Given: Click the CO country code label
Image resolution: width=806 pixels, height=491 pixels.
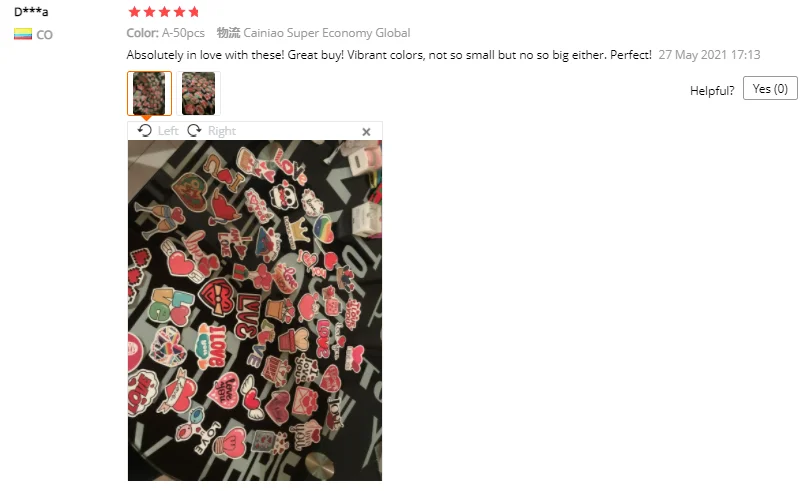Looking at the screenshot, I should [x=44, y=35].
